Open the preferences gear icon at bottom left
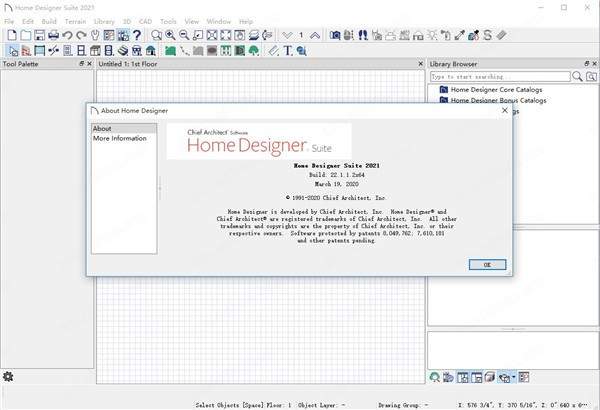 (9, 376)
